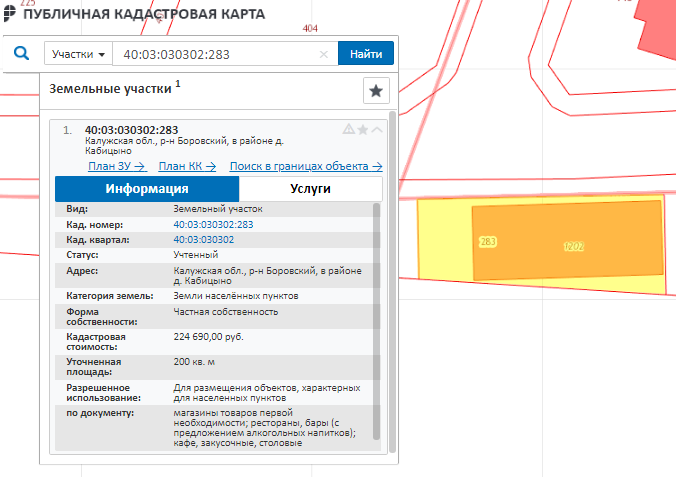Collapse the result card with chevron

tap(377, 130)
